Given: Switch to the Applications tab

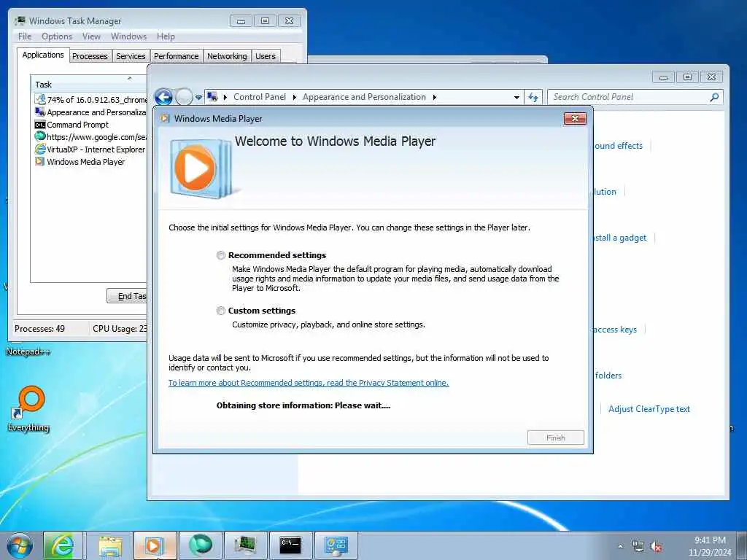Looking at the screenshot, I should 43,55.
